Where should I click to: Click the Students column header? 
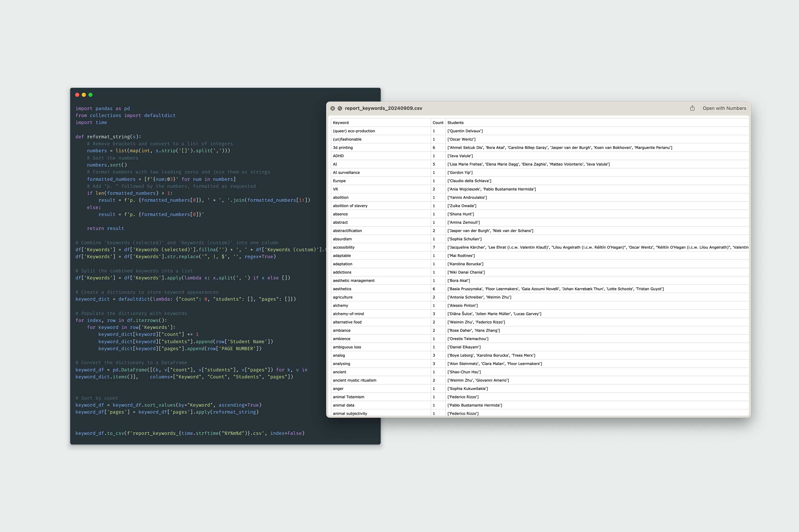(455, 123)
